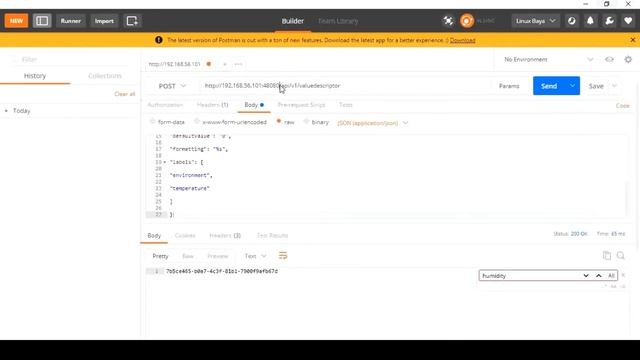Click the orange NEW button
This screenshot has width=640, height=360.
pos(16,21)
